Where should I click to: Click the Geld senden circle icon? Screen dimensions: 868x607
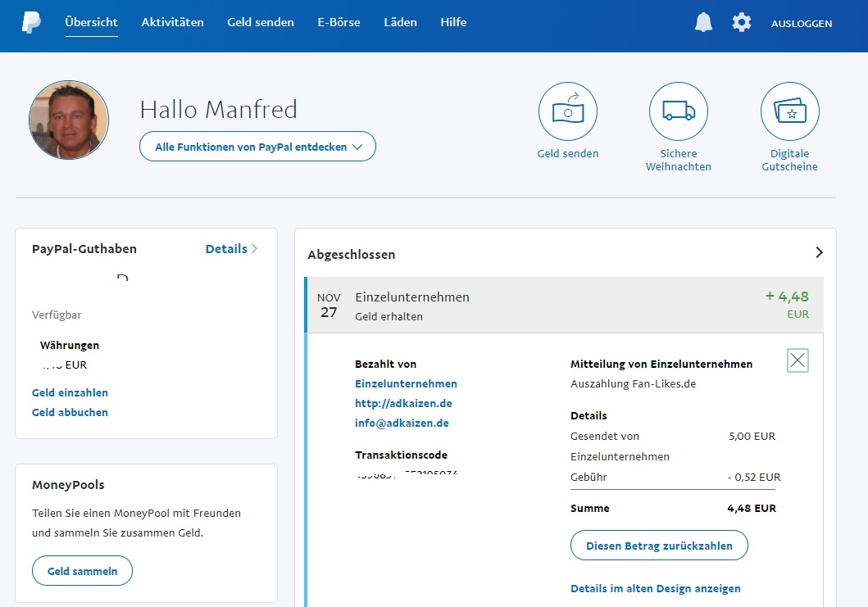click(568, 112)
